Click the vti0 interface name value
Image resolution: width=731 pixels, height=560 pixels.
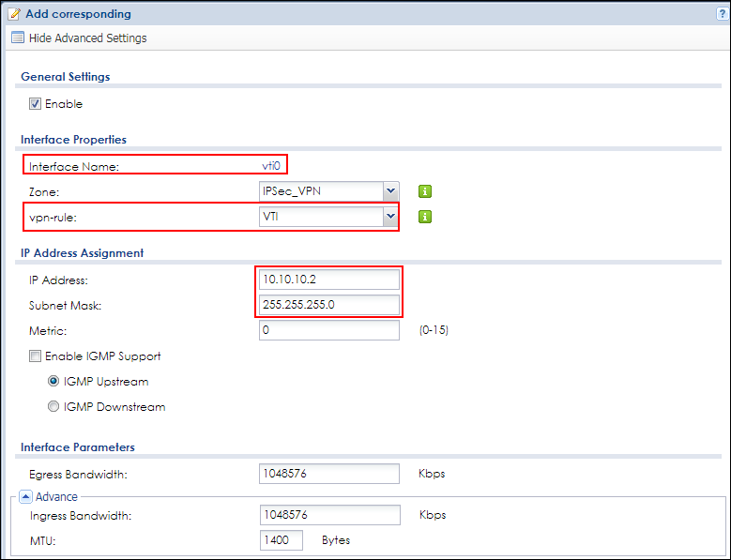(271, 166)
